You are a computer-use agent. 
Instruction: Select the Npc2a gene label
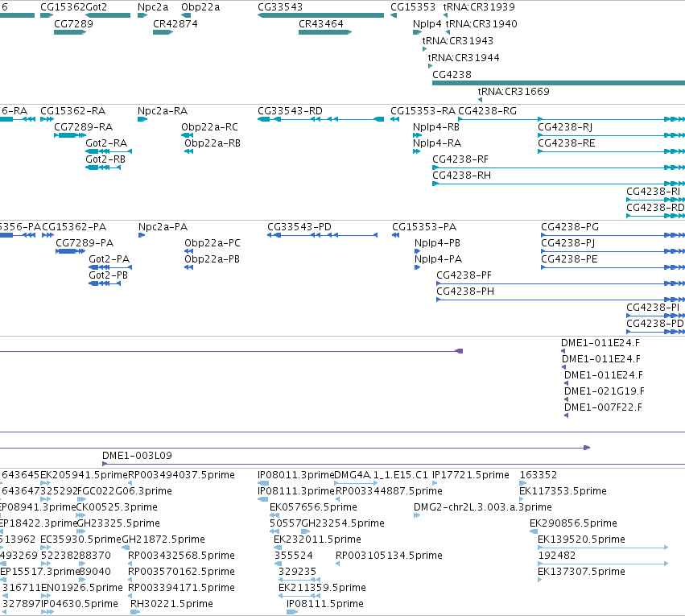tap(152, 7)
